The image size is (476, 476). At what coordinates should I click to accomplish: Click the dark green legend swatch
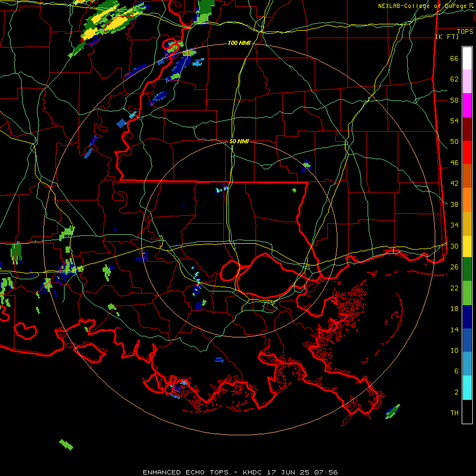click(467, 269)
